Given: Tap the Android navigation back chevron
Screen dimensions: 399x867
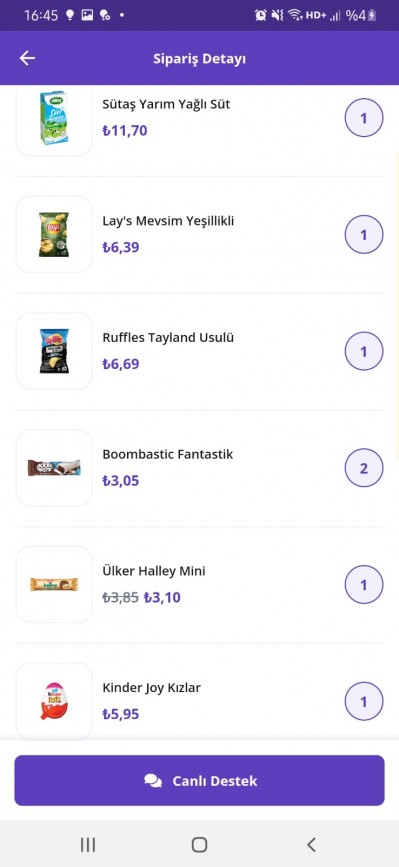Looking at the screenshot, I should click(311, 844).
